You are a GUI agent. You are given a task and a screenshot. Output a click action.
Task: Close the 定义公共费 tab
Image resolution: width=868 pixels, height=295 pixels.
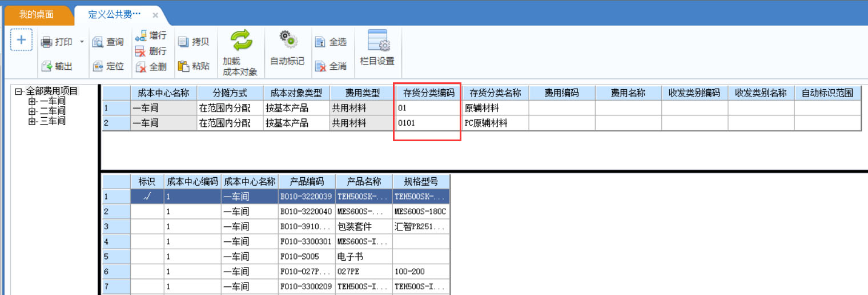click(x=155, y=15)
